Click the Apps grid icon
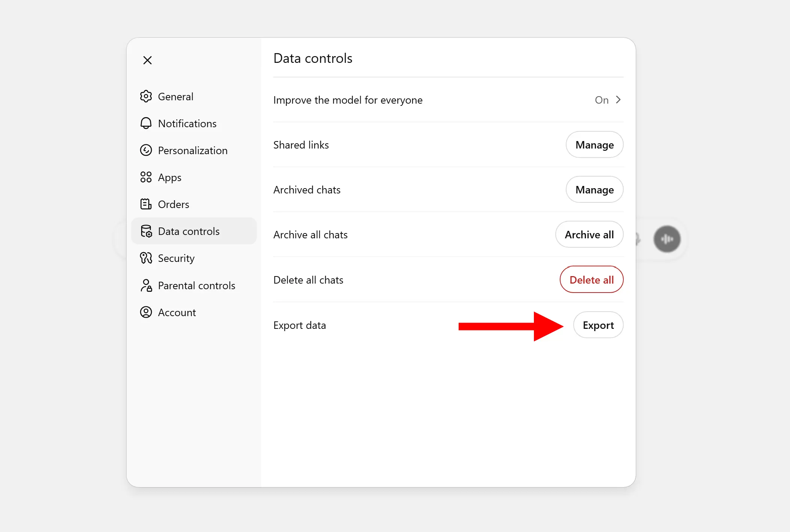The height and width of the screenshot is (532, 790). pos(146,177)
